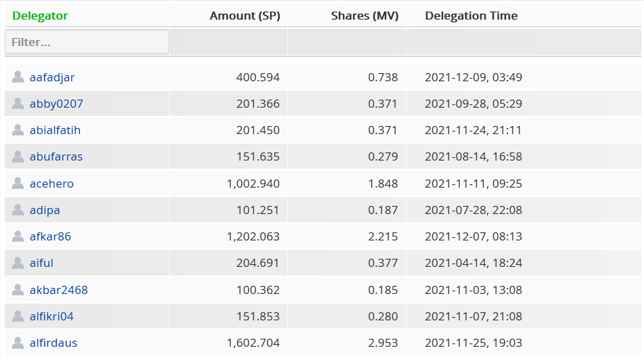Click the profile icon next to alfirdaus

(x=18, y=343)
